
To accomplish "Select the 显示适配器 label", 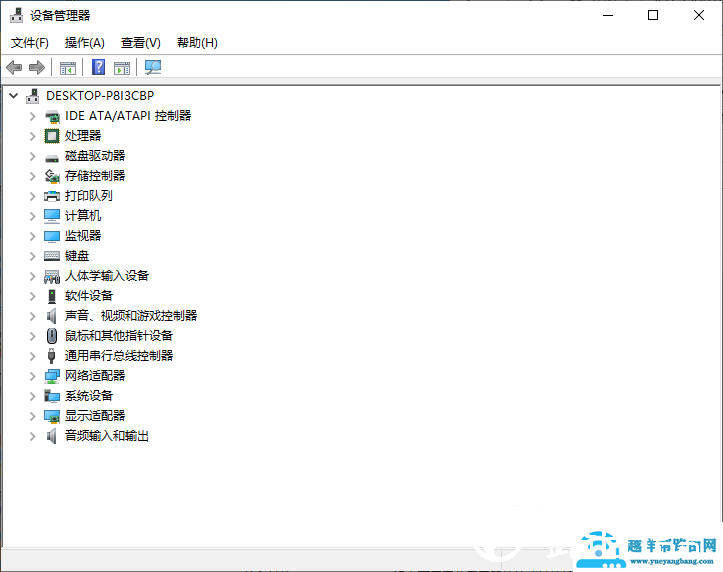I will tap(95, 416).
